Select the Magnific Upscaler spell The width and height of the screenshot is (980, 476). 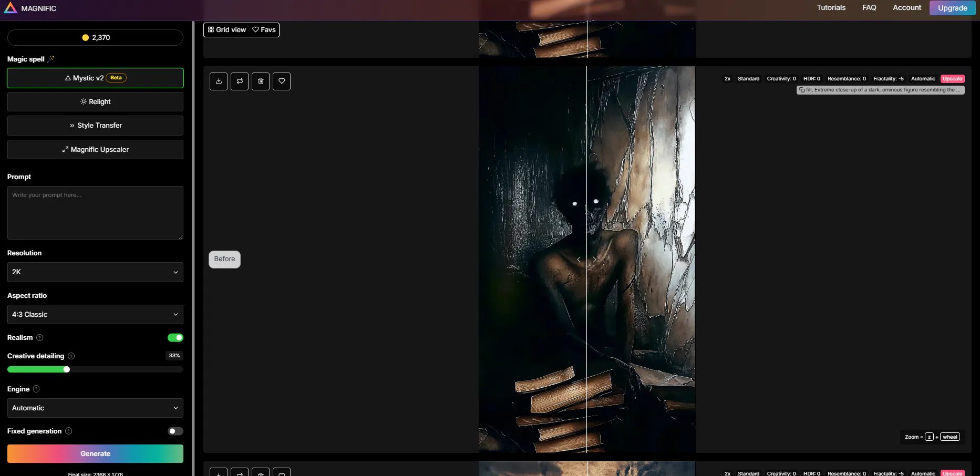click(x=95, y=150)
